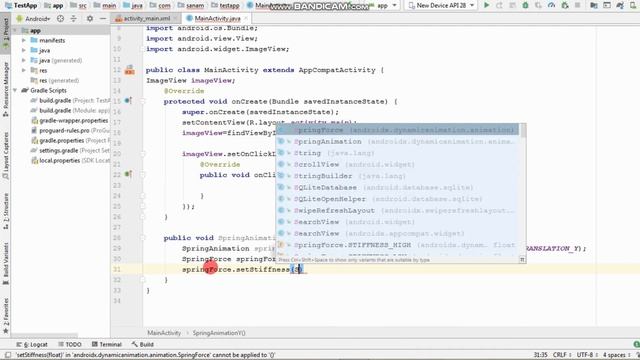
Task: Click the Debug app bug icon
Action: tap(525, 5)
